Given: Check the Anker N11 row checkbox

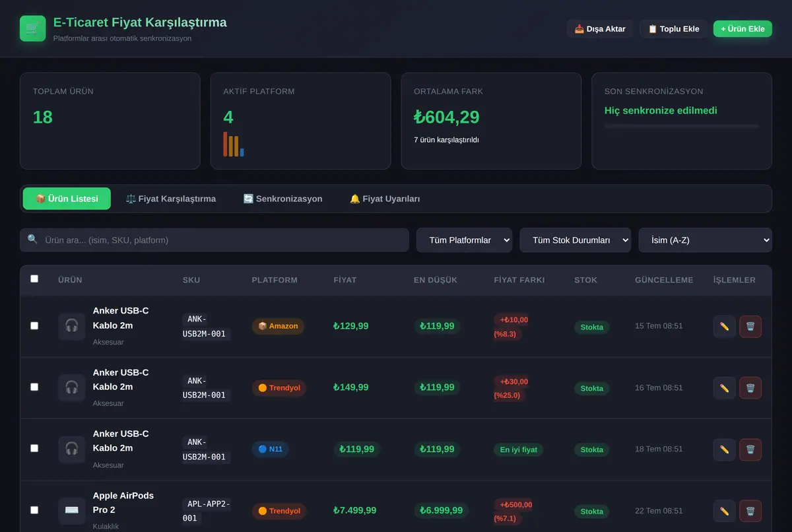Looking at the screenshot, I should pos(34,449).
